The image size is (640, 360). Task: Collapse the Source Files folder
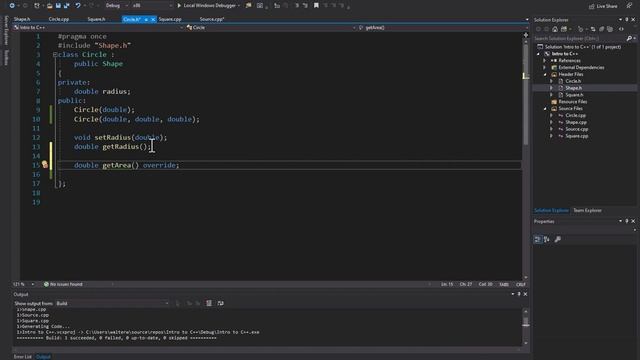545,109
